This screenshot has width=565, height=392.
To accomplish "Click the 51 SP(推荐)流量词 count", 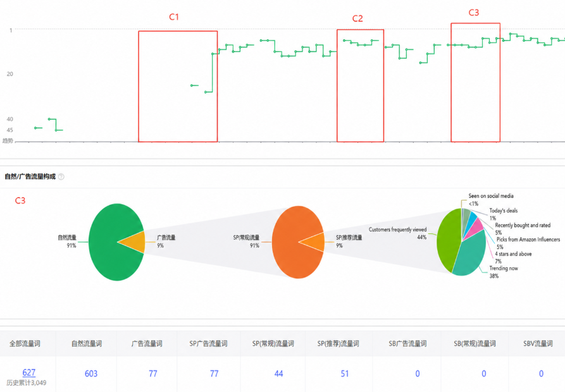I will (x=345, y=374).
